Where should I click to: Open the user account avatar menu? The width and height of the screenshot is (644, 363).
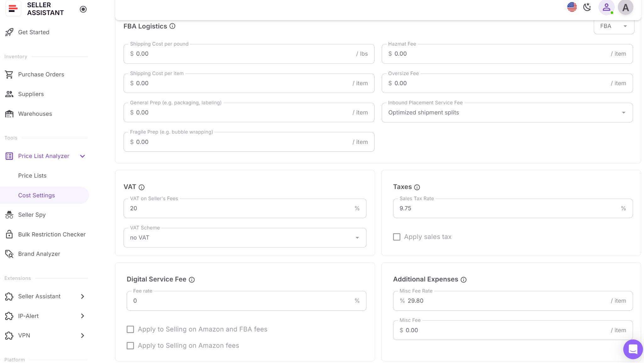tap(625, 7)
